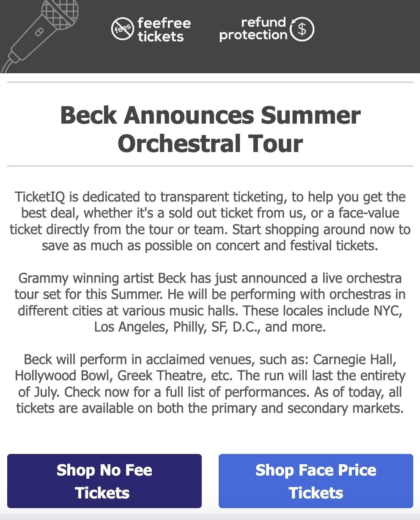Click the horizontal divider below the headline

point(210,166)
